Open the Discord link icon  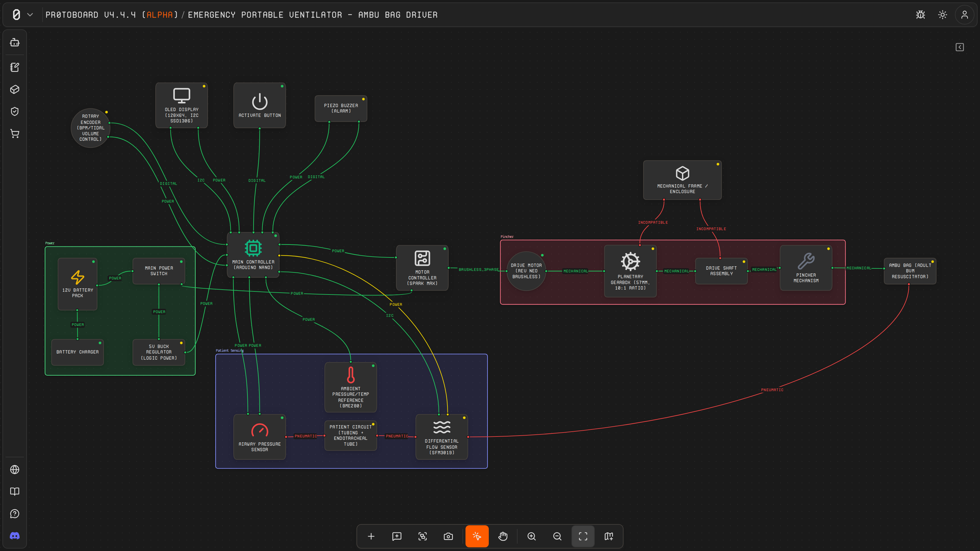point(15,536)
